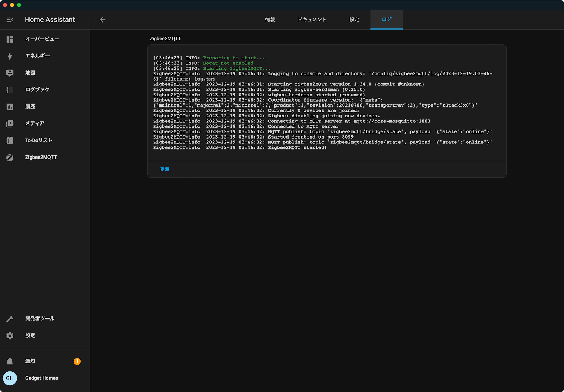Click 'Preparing to start...' log line
The height and width of the screenshot is (392, 564).
pos(234,58)
